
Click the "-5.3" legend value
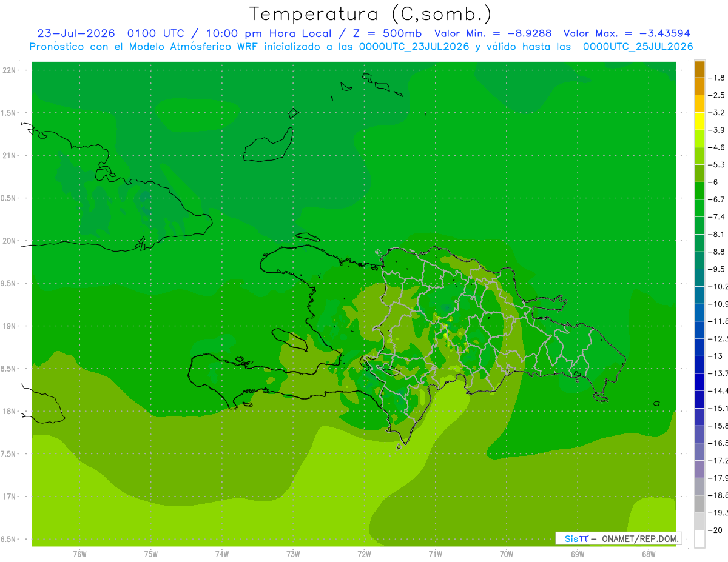(x=717, y=164)
